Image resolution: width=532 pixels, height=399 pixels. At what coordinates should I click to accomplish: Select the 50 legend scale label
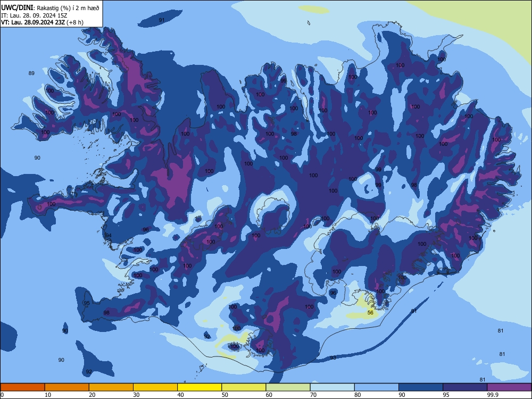[x=225, y=395]
